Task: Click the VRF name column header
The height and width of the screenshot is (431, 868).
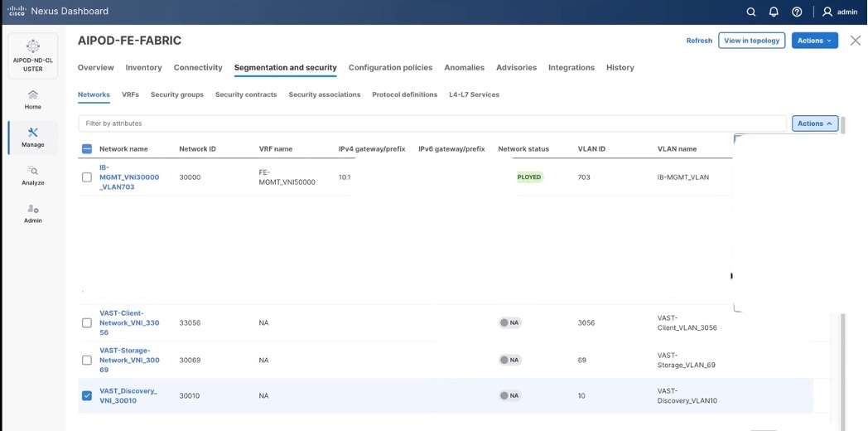Action: pos(276,149)
